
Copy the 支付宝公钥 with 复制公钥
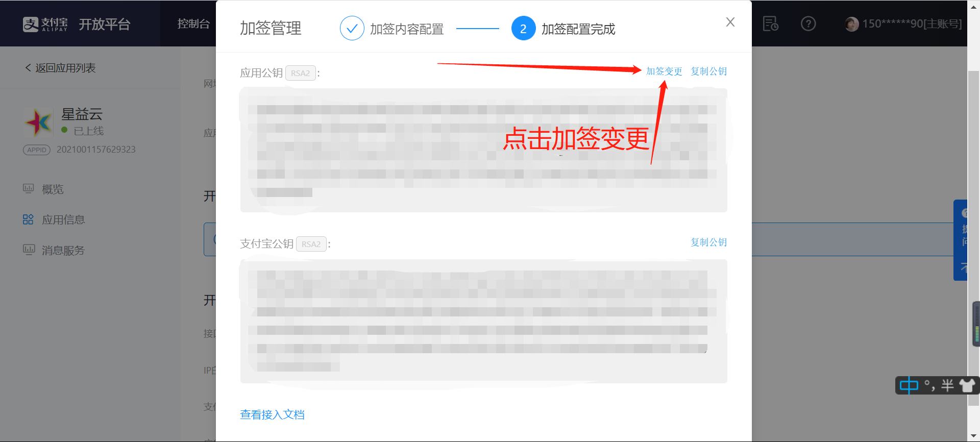click(708, 242)
